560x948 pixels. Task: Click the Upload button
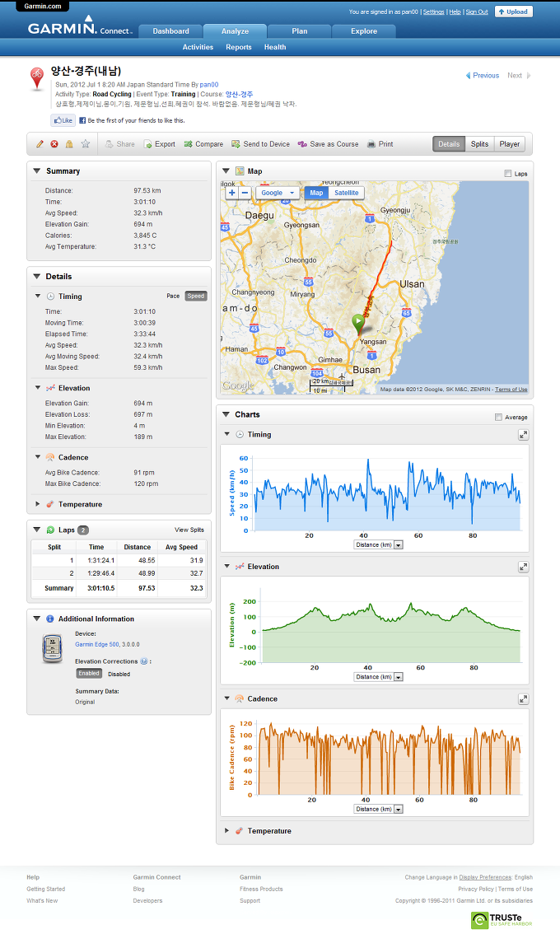click(x=513, y=12)
